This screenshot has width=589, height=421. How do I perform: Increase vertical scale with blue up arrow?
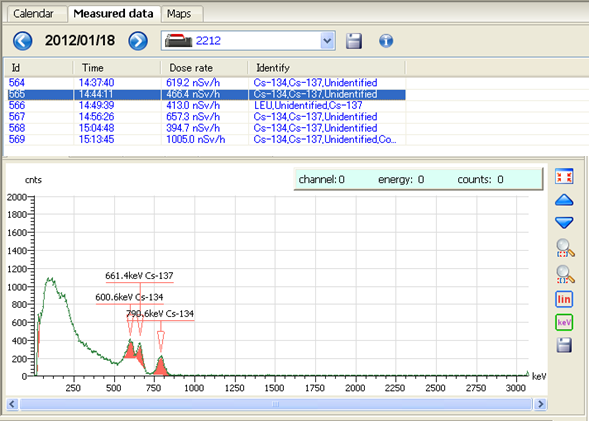coord(564,200)
